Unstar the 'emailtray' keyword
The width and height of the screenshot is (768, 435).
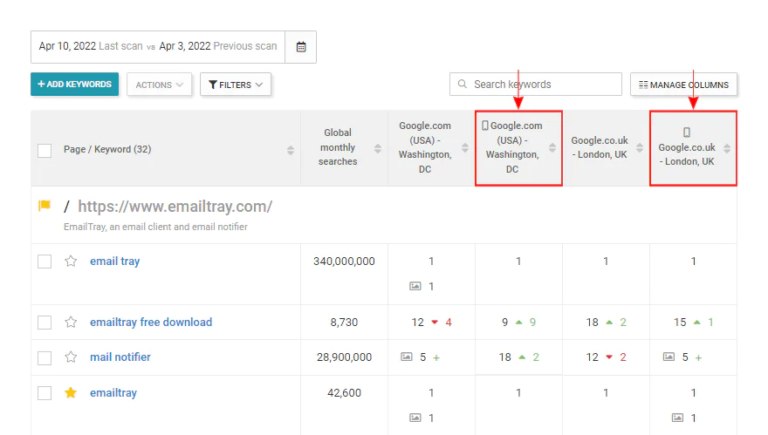tap(71, 393)
